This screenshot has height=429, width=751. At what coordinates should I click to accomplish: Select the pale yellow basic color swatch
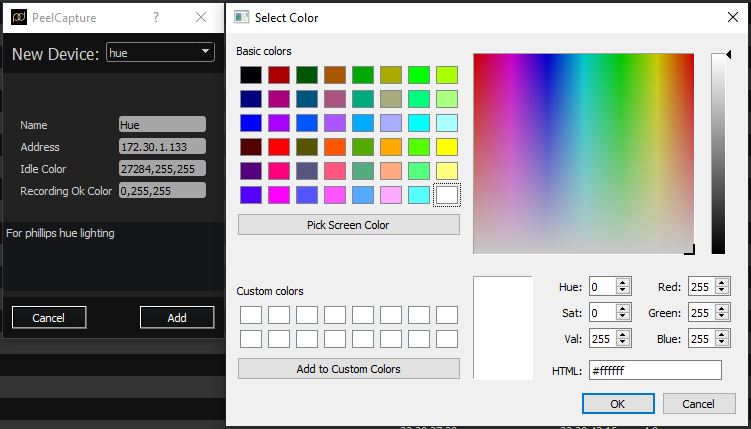[x=447, y=171]
